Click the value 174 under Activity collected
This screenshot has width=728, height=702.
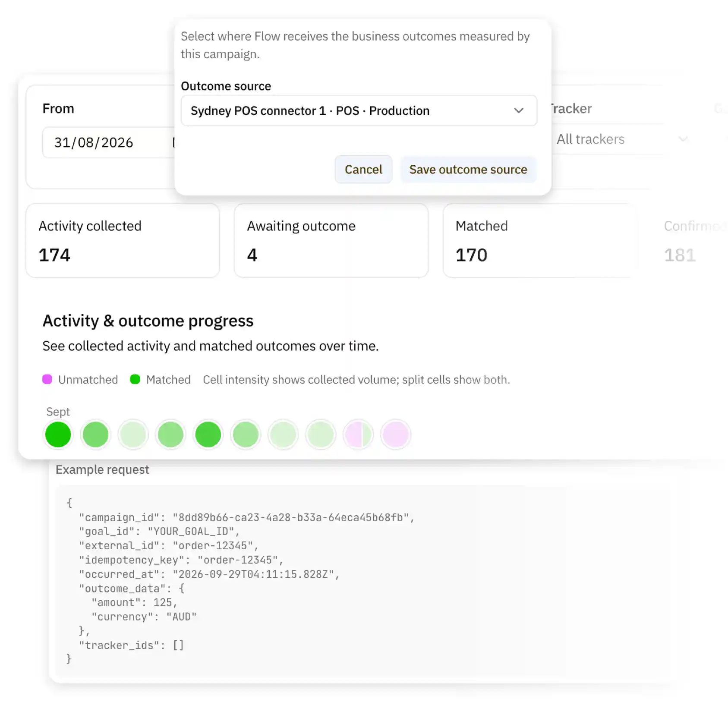pyautogui.click(x=54, y=255)
